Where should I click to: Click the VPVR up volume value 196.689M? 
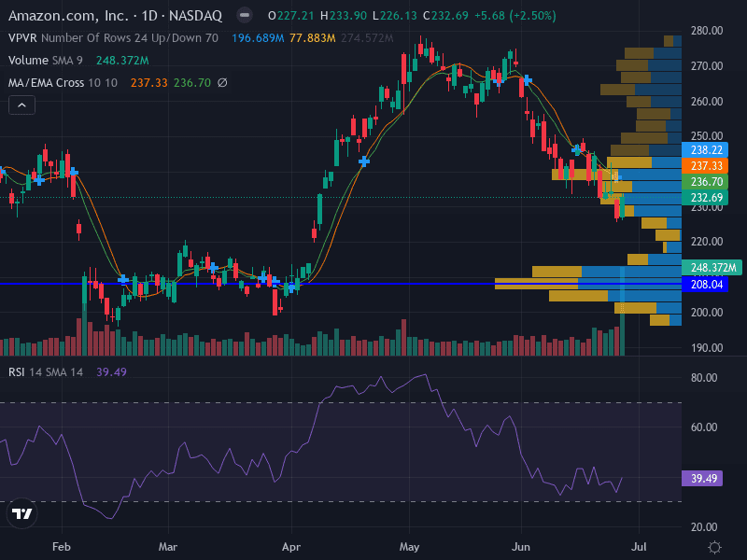click(258, 38)
